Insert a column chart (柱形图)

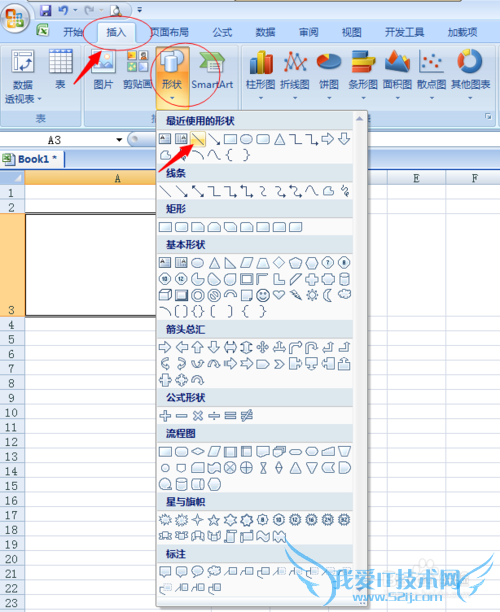261,74
